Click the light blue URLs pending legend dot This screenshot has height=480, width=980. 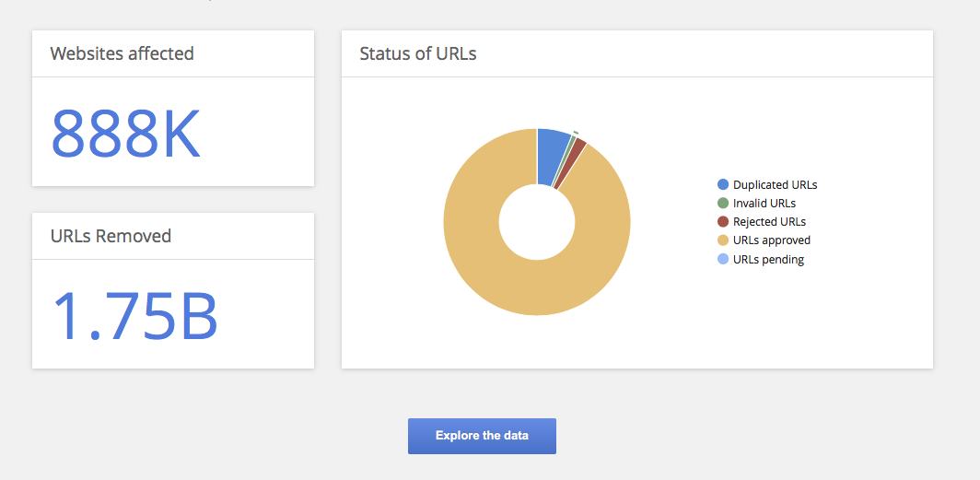coord(723,260)
